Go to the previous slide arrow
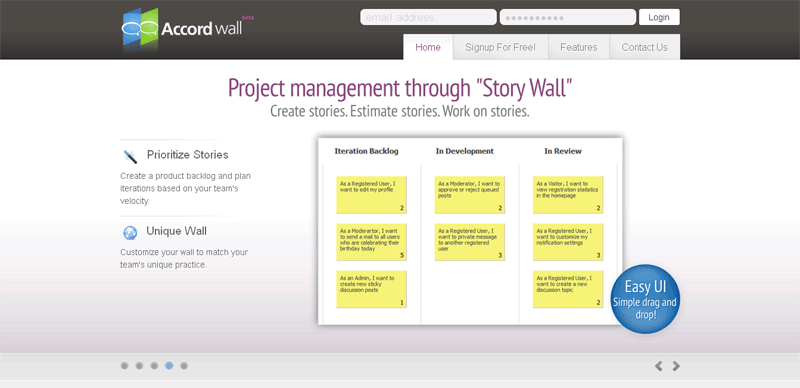This screenshot has height=388, width=800. pos(659,366)
